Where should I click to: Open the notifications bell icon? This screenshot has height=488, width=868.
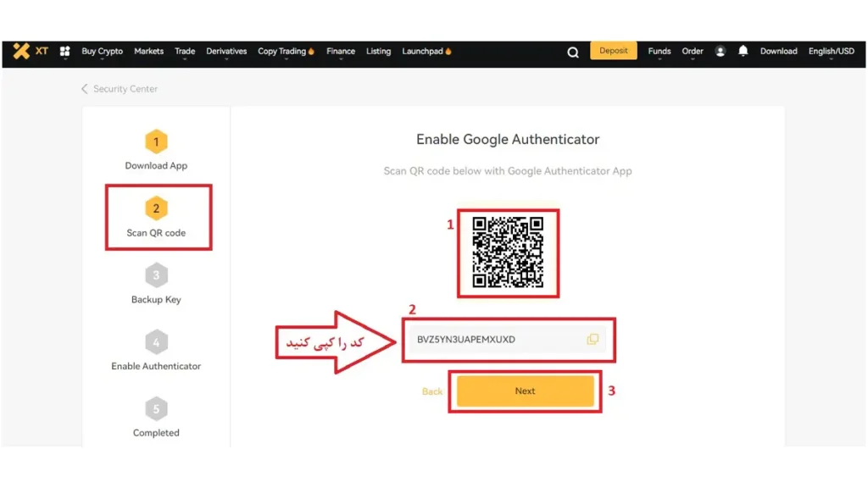click(x=743, y=51)
